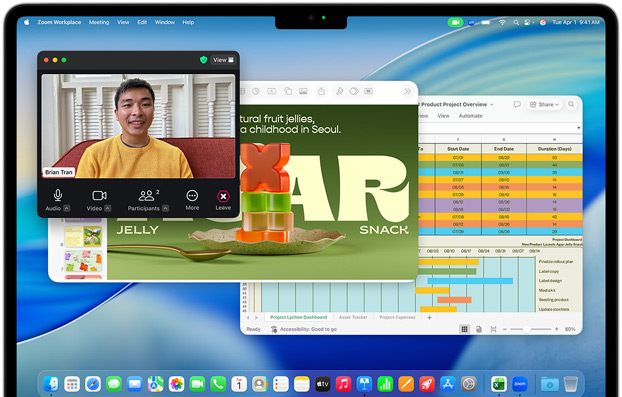Screen dimensions: 622x397
Task: Open Keynote share icon in toolbar
Action: tap(321, 92)
